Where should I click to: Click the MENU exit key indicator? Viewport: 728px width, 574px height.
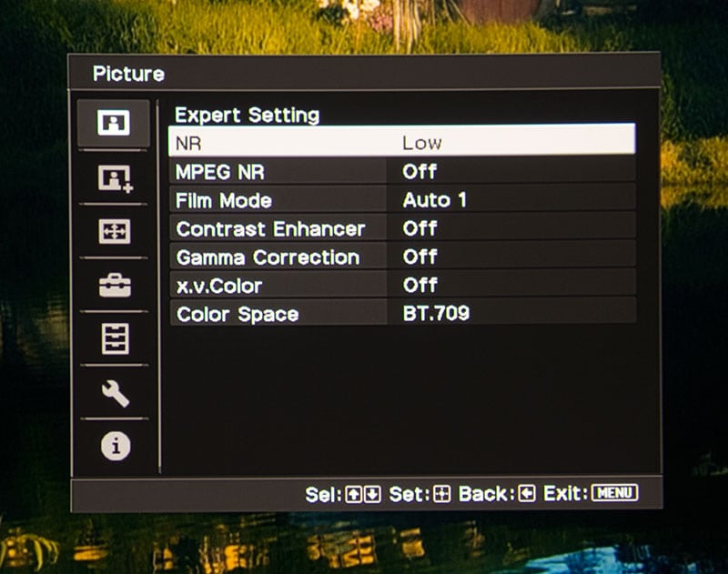[615, 493]
